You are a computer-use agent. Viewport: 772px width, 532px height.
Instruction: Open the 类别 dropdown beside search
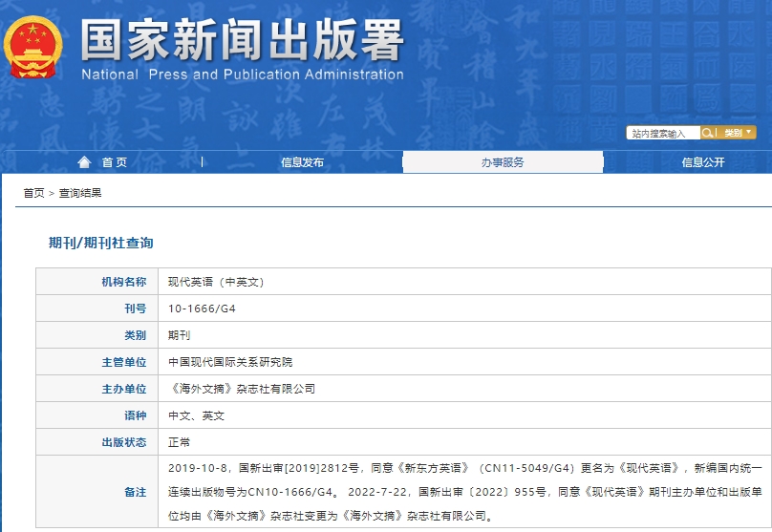click(737, 133)
